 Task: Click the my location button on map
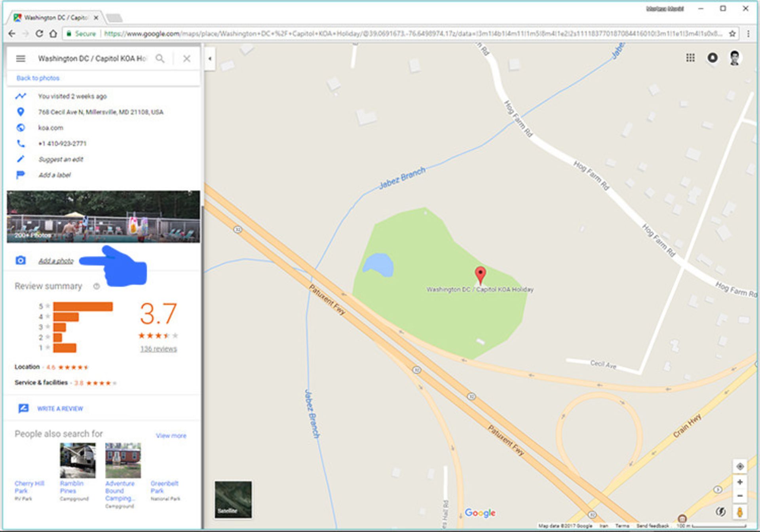coord(740,466)
